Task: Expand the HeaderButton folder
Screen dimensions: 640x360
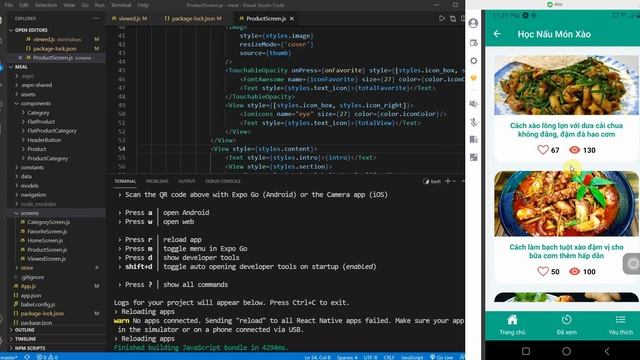Action: coord(44,140)
